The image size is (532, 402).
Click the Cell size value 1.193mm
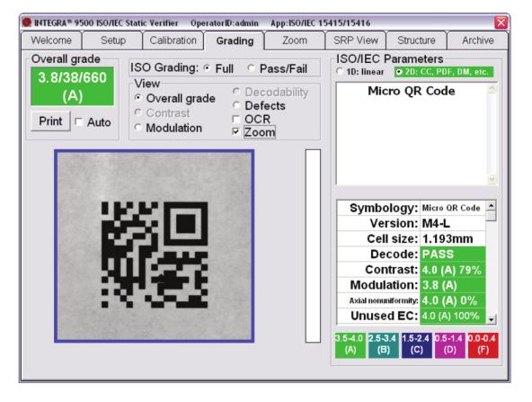pyautogui.click(x=453, y=238)
